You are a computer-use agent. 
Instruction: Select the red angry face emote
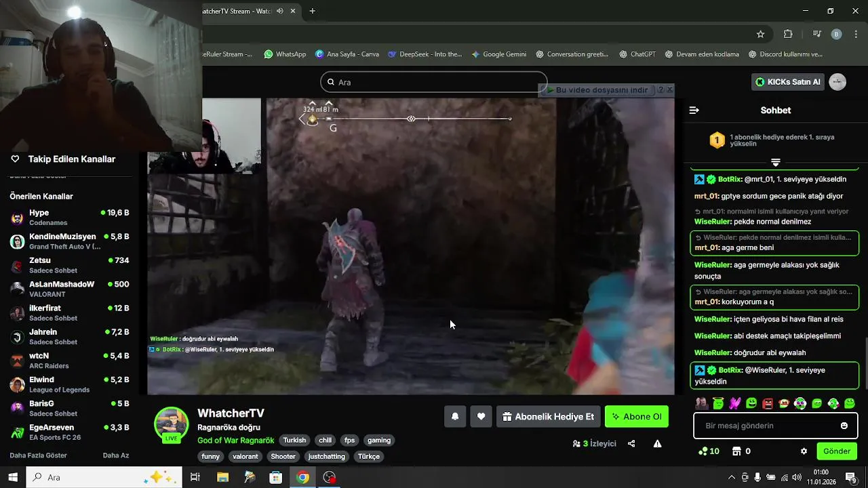pyautogui.click(x=768, y=403)
